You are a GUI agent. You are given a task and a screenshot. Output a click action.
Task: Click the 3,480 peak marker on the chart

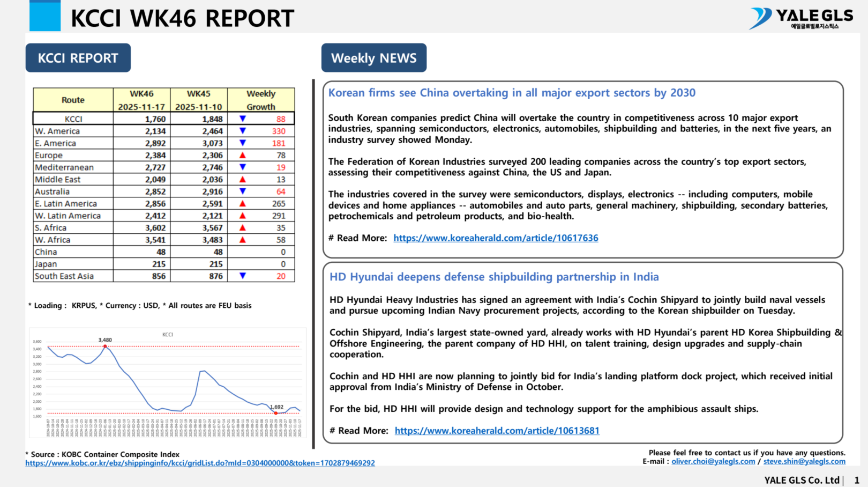click(105, 346)
